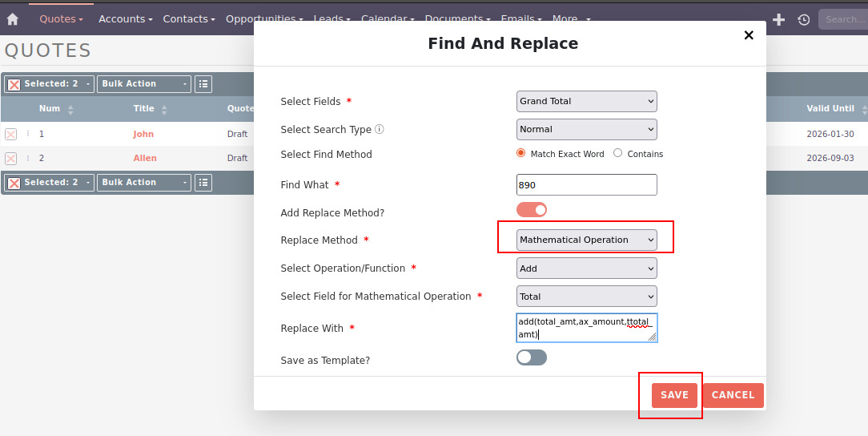The width and height of the screenshot is (868, 436).
Task: Click the Home icon in the navbar
Action: click(13, 19)
